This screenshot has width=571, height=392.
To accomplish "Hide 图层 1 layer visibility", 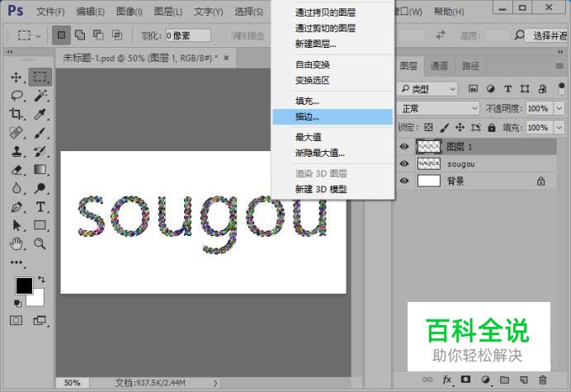I will pos(404,146).
